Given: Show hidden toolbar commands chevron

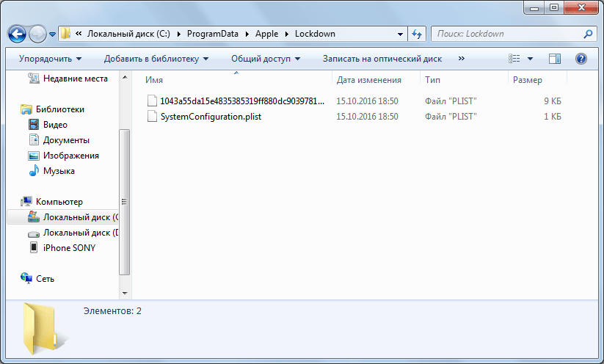Looking at the screenshot, I should click(x=461, y=59).
